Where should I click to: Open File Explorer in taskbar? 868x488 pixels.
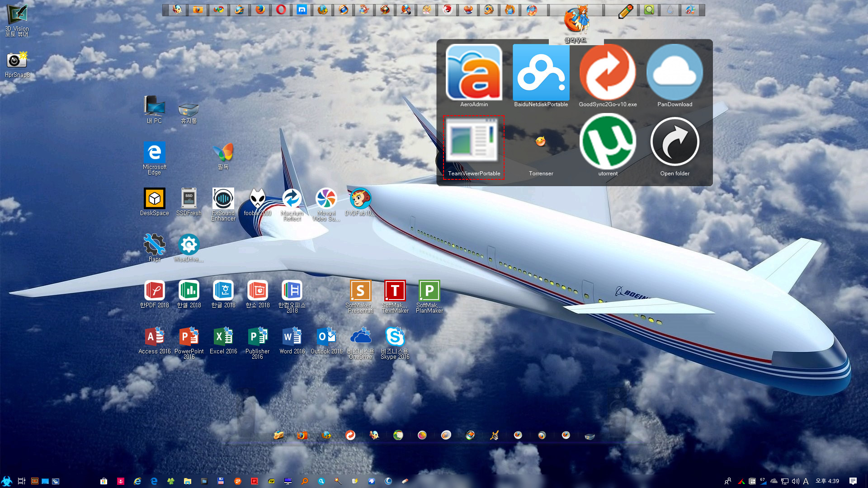(x=188, y=481)
